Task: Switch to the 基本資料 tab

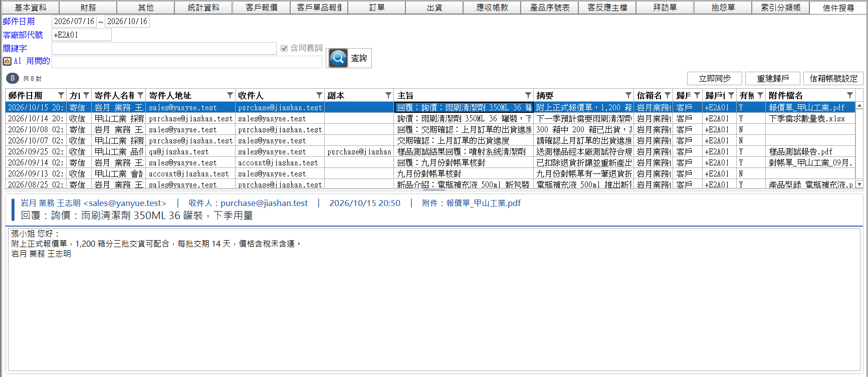Action: [30, 8]
